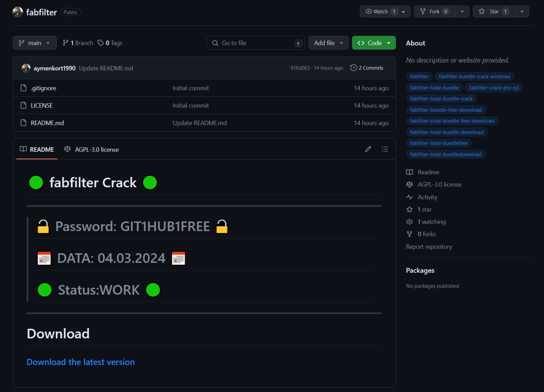
Task: Click the branch icon next to 1 Branch
Action: pos(65,43)
